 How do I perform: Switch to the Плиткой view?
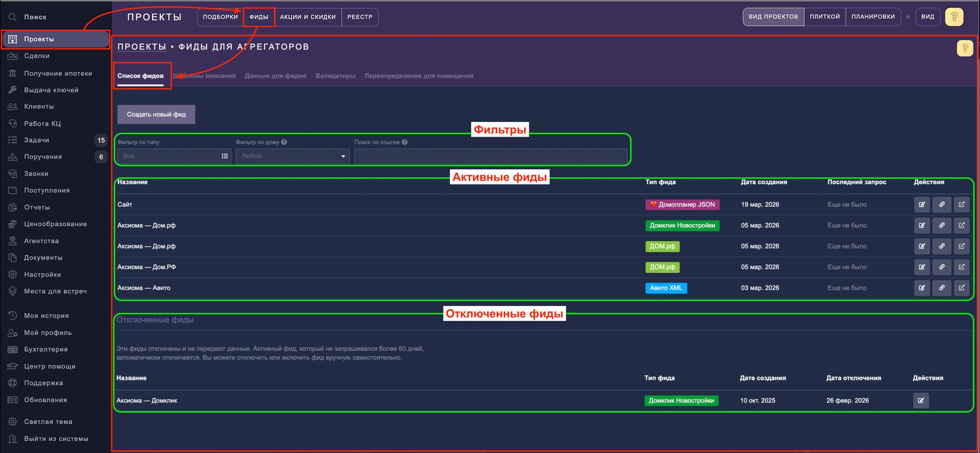coord(825,17)
